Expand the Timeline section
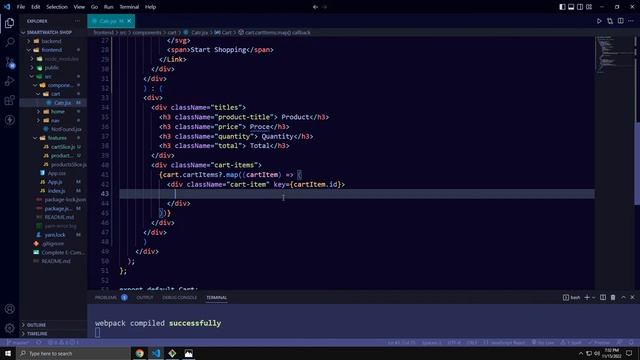Viewport: 640px width, 360px height. pyautogui.click(x=53, y=333)
